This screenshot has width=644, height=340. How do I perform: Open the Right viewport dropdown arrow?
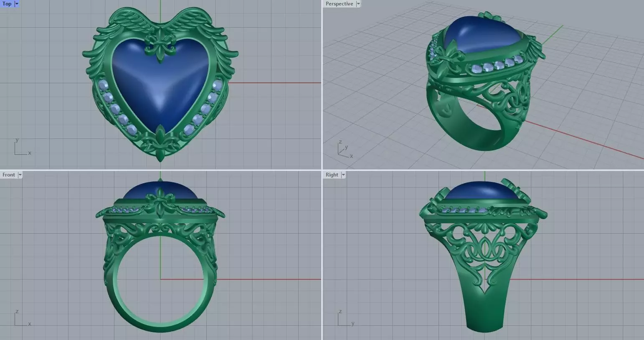[344, 175]
